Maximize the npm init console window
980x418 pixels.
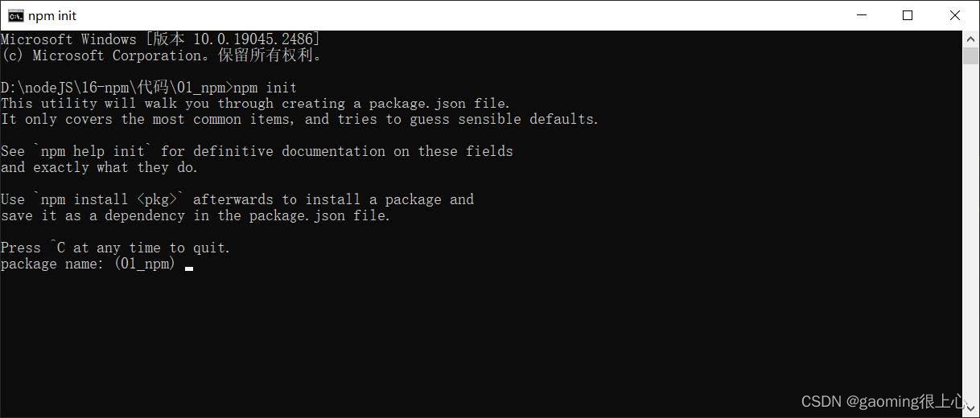coord(908,15)
